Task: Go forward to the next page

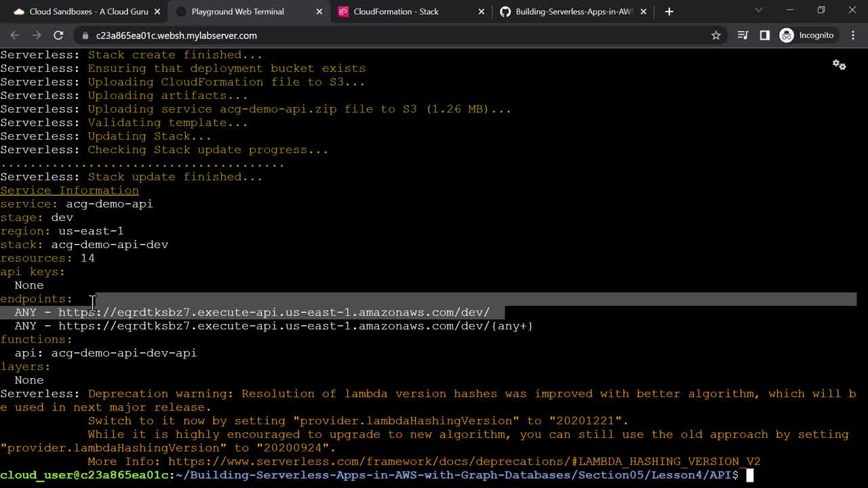Action: 37,35
